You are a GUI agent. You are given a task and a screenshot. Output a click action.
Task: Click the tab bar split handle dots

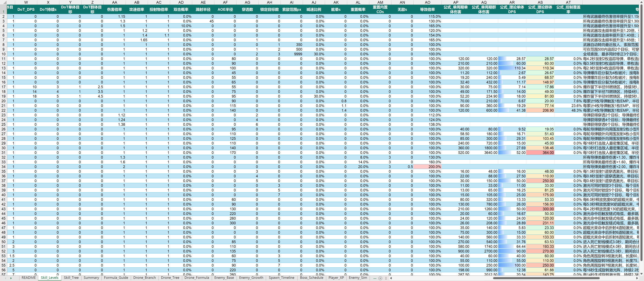coord(386,278)
